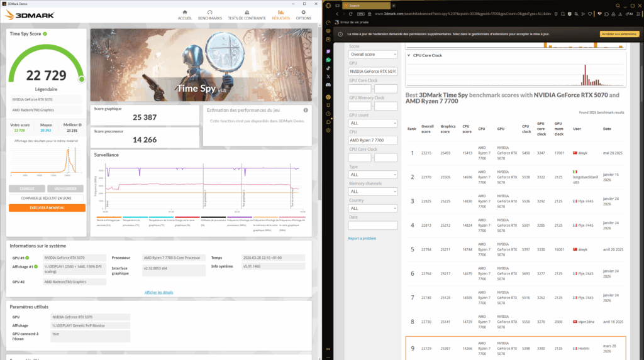Click the Date filter input field
The width and height of the screenshot is (644, 360).
click(x=372, y=226)
